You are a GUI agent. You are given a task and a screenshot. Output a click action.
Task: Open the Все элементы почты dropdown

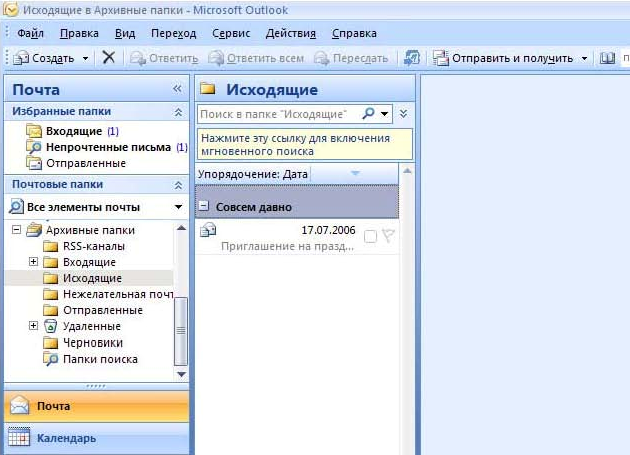pos(178,207)
